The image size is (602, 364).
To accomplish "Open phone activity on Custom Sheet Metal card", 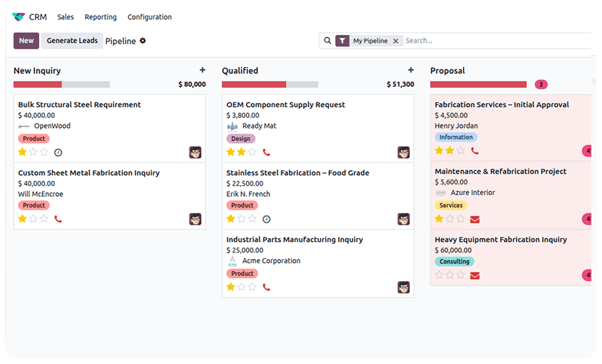I will tap(58, 219).
